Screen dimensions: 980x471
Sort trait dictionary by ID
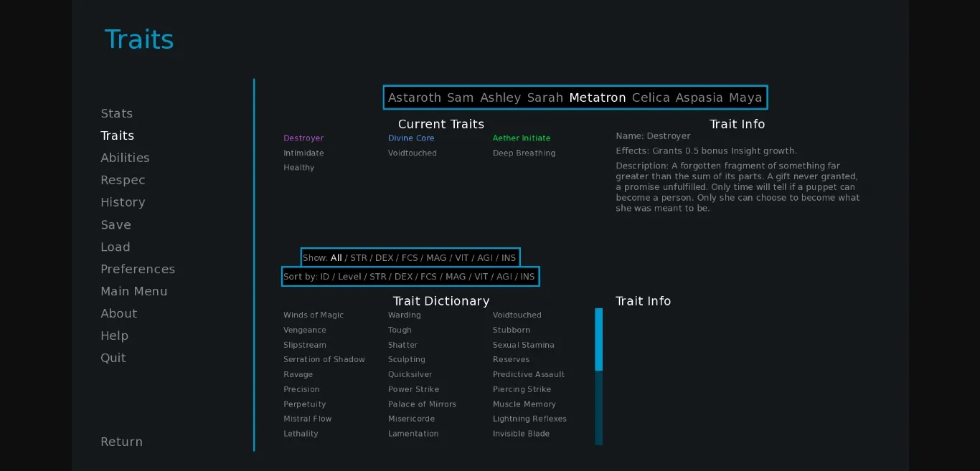tap(324, 277)
